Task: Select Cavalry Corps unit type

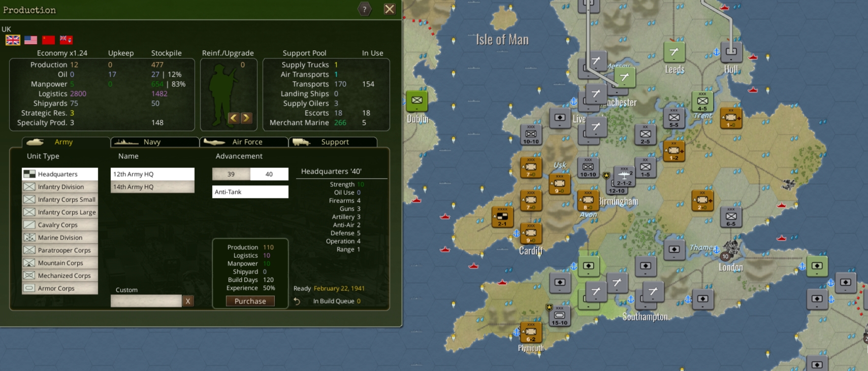Action: 60,225
